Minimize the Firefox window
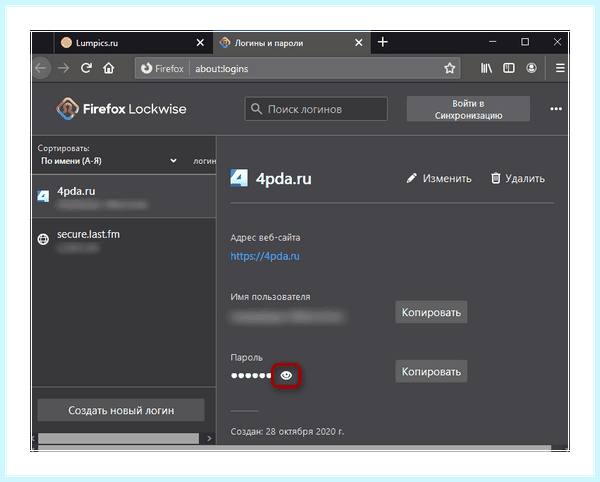This screenshot has height=482, width=600. tap(492, 42)
